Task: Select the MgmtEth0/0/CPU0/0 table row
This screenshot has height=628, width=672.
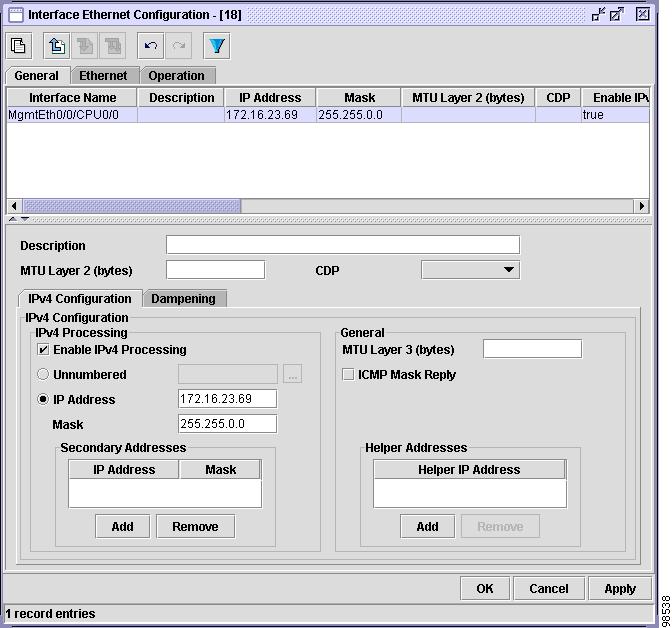Action: coord(328,115)
